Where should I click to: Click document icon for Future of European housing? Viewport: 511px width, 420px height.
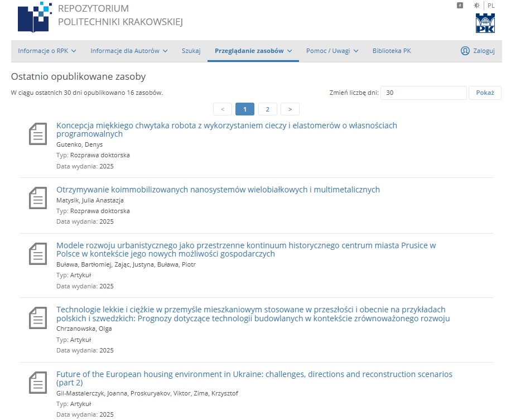38,383
